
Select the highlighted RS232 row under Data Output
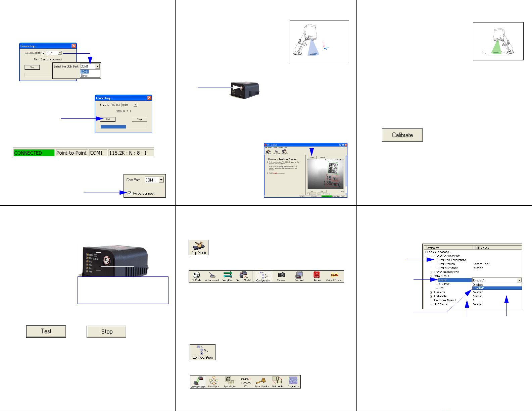[455, 280]
